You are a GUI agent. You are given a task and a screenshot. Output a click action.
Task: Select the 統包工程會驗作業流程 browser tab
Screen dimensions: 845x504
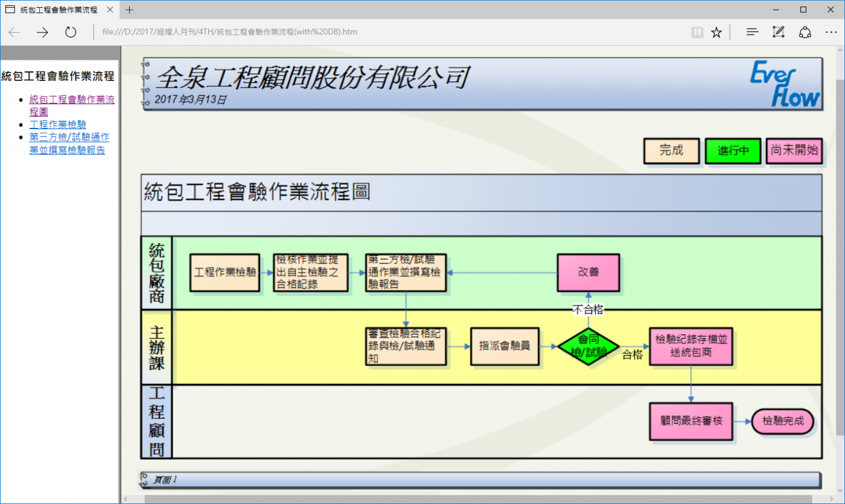[x=59, y=10]
